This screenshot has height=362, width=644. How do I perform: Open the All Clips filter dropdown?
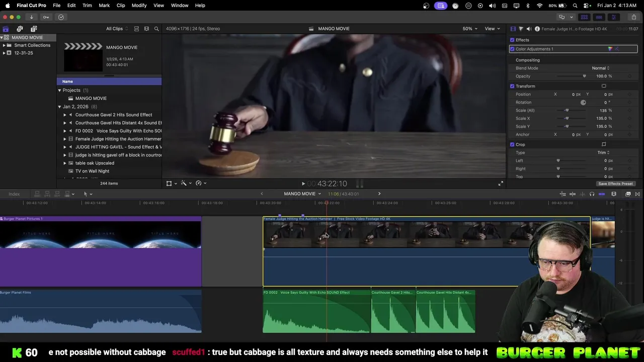(117, 29)
